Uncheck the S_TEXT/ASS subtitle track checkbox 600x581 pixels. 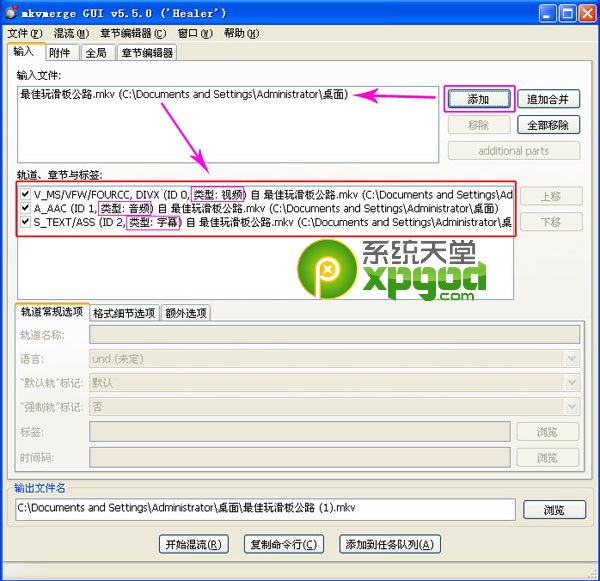tap(25, 221)
